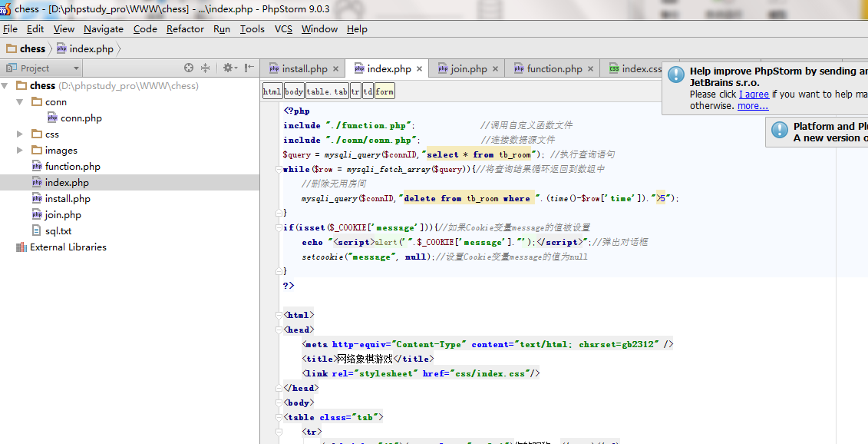
Task: Collapse all nodes in Project panel
Action: 206,68
